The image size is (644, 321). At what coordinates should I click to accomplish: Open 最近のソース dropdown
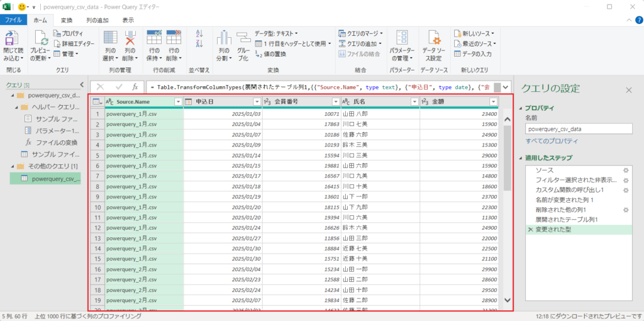(475, 43)
